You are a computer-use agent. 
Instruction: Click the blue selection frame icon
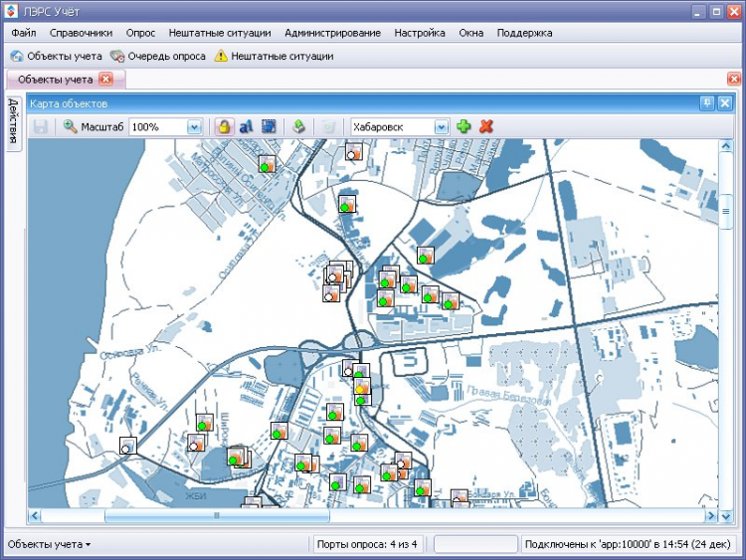click(x=269, y=126)
